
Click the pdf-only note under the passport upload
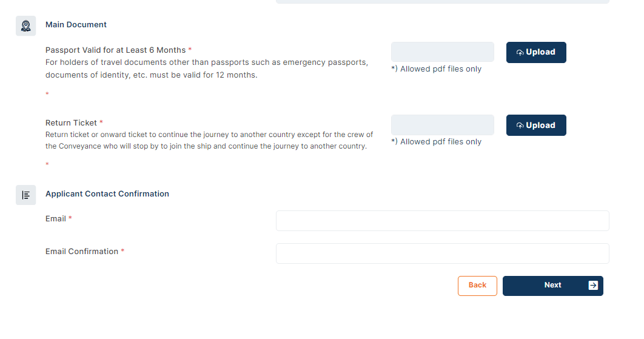point(436,69)
